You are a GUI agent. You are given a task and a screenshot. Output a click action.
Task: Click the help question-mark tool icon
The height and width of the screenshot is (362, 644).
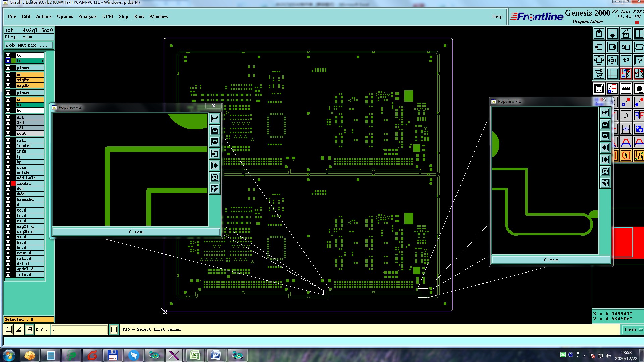(x=639, y=60)
